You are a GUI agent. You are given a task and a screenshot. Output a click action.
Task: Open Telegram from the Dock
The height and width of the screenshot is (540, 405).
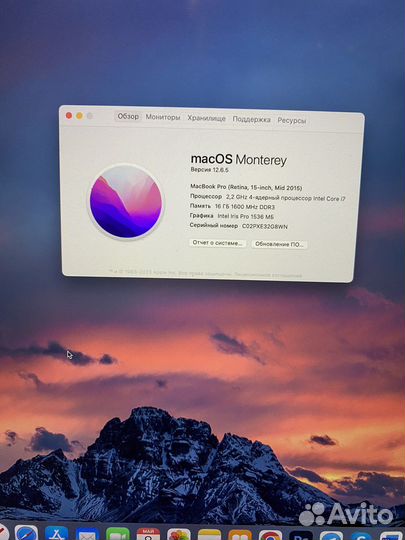331,536
